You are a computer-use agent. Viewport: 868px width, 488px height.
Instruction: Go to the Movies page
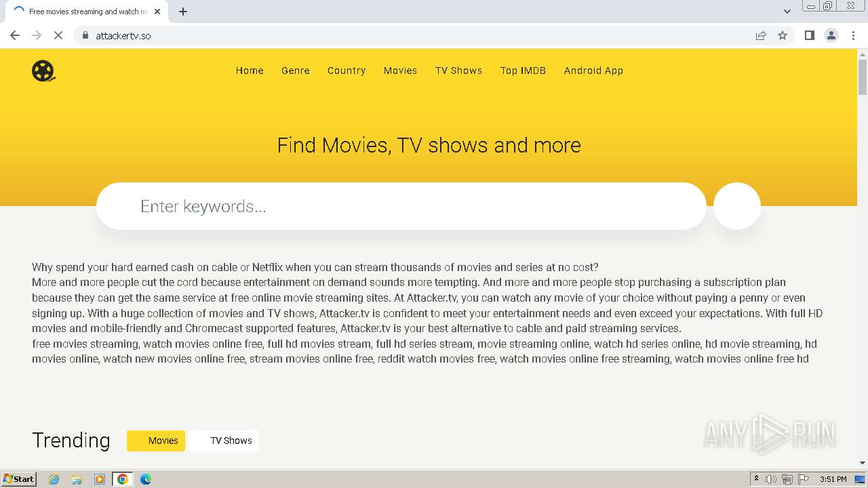[x=400, y=70]
